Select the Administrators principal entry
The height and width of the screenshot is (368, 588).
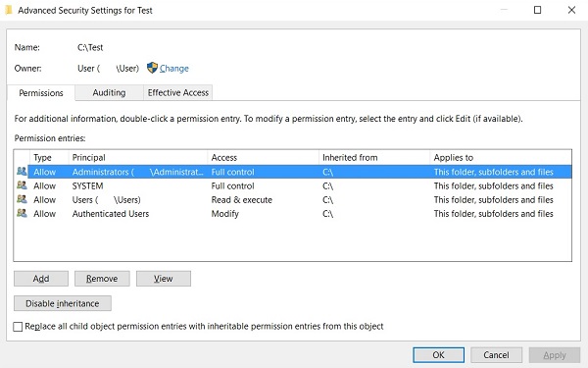pos(137,172)
